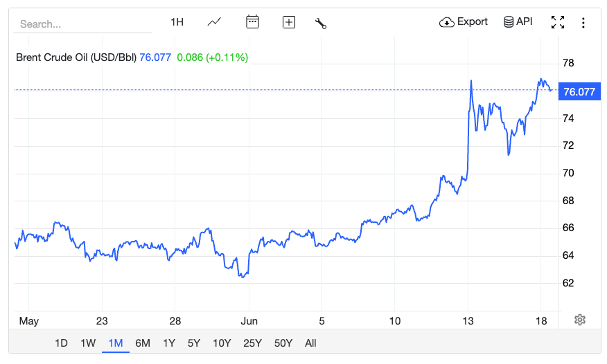Open chart settings gear icon

pos(580,320)
